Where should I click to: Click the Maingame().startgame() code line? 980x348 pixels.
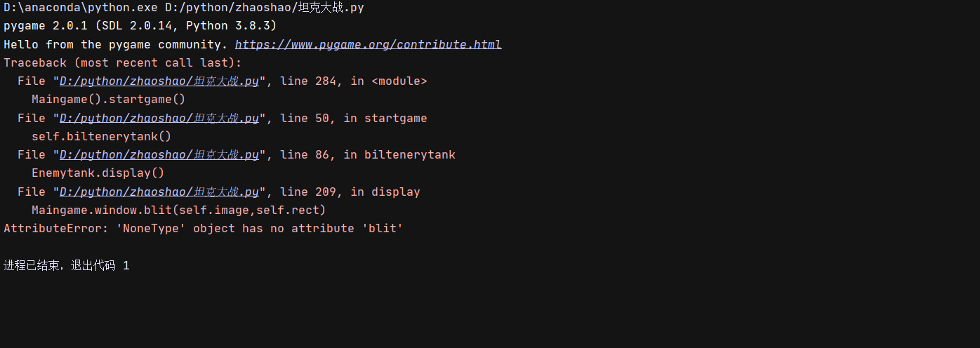point(109,100)
